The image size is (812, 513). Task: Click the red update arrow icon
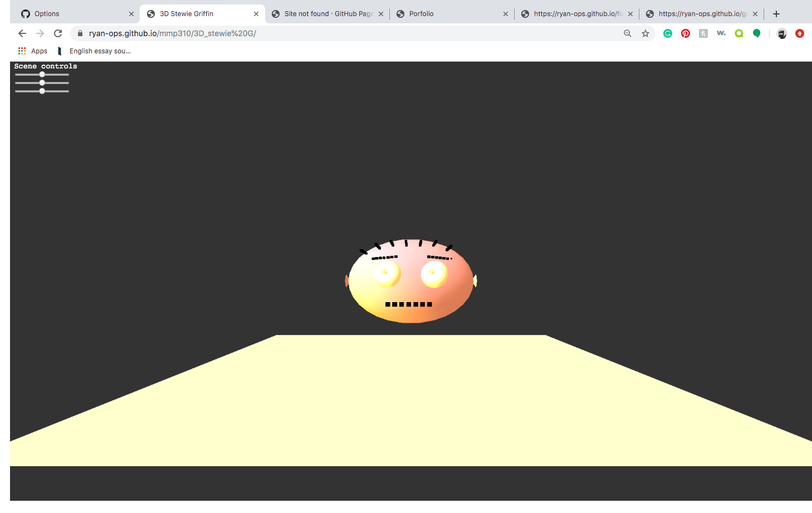[800, 33]
